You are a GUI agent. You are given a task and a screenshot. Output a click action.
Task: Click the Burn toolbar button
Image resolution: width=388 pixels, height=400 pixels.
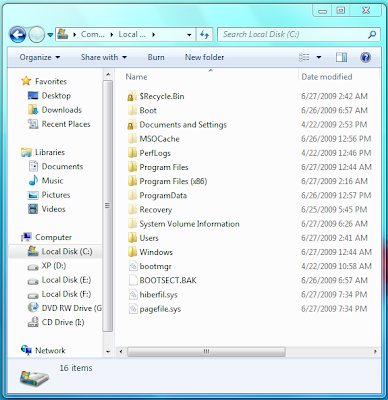(x=156, y=57)
